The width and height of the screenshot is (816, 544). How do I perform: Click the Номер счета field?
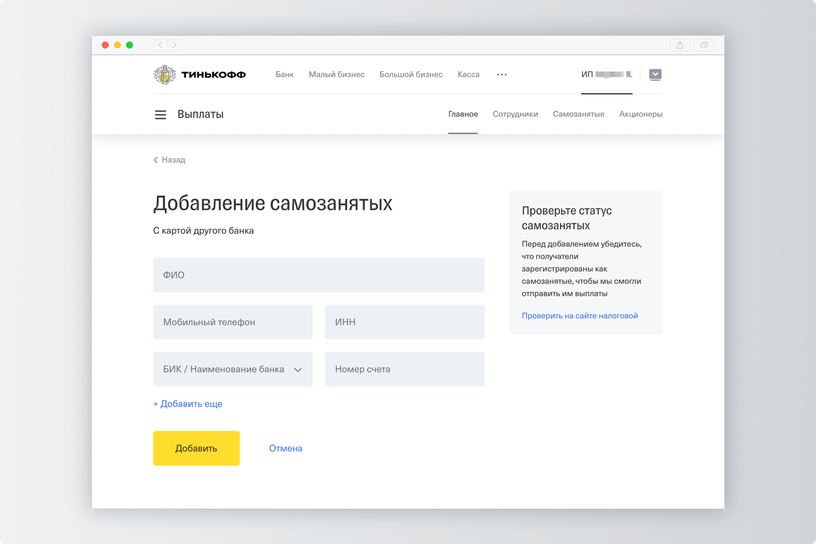[404, 369]
